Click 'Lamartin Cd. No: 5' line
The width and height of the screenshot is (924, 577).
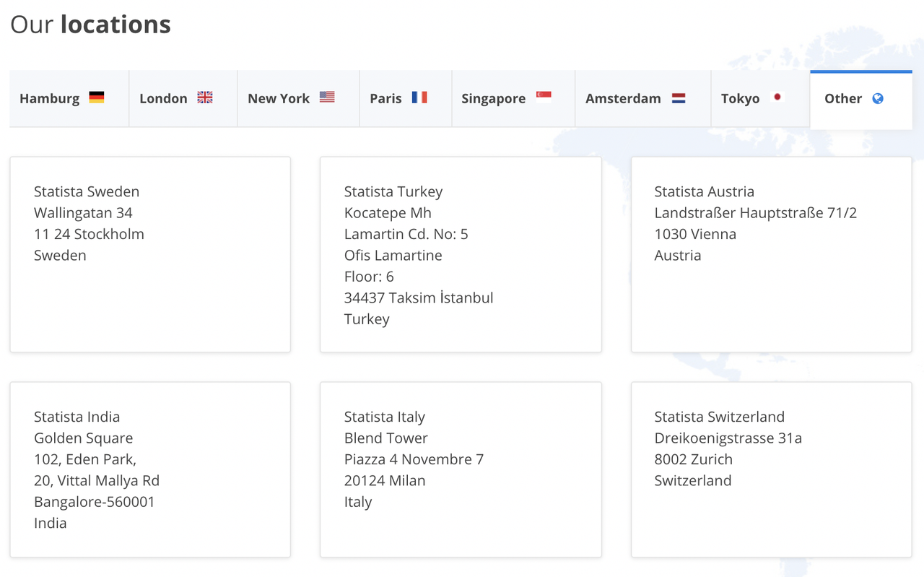point(406,234)
